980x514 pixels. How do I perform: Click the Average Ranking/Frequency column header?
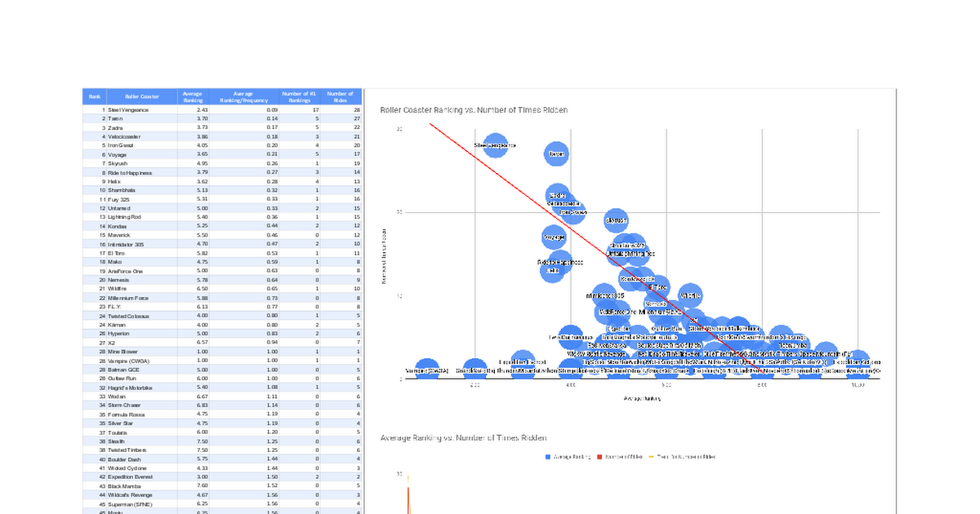coord(243,96)
